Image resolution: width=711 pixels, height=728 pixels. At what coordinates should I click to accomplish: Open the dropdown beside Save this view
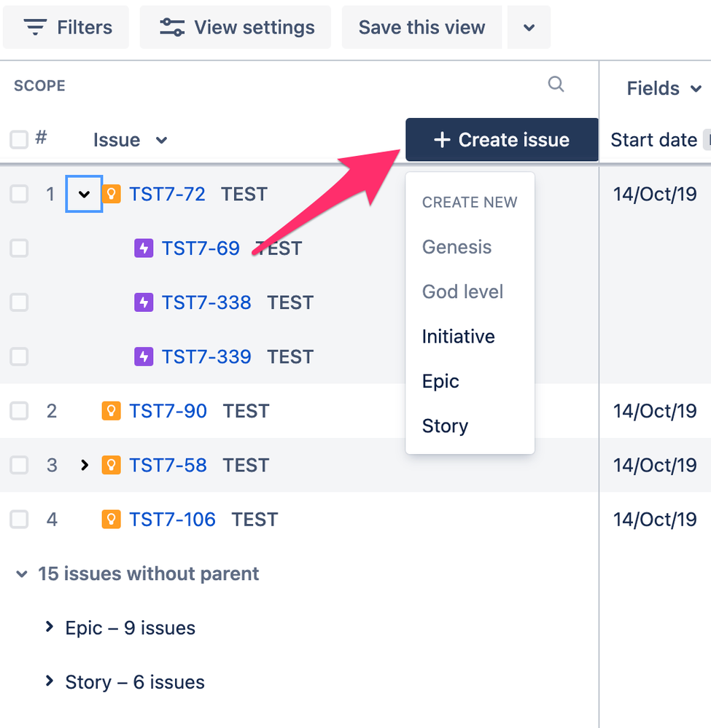pos(529,26)
